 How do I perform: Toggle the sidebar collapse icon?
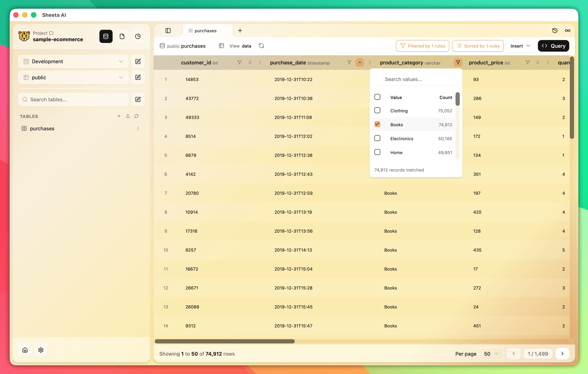tap(168, 31)
